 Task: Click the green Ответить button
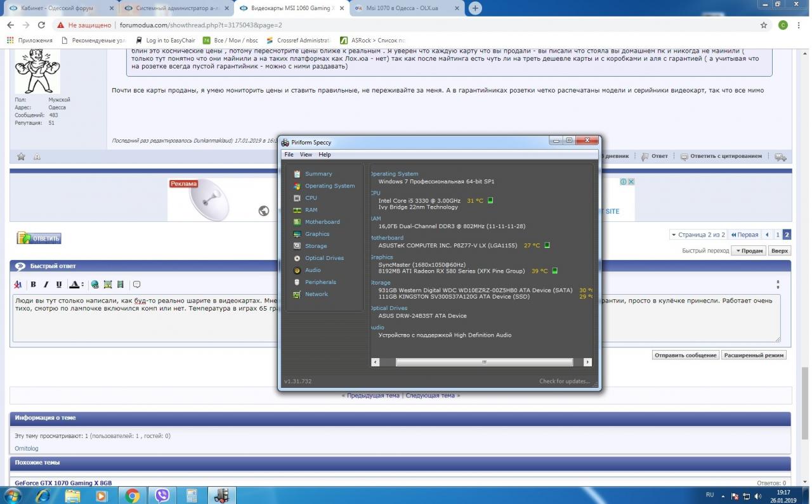(x=39, y=238)
